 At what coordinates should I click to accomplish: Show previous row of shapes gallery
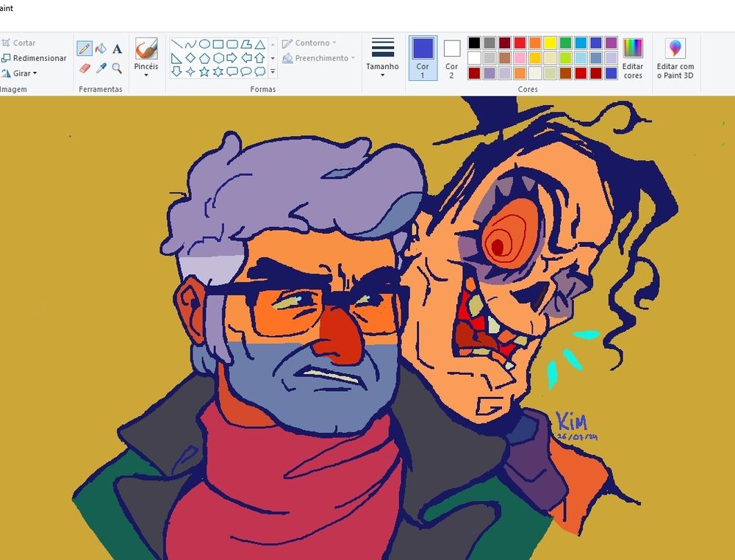click(x=273, y=45)
